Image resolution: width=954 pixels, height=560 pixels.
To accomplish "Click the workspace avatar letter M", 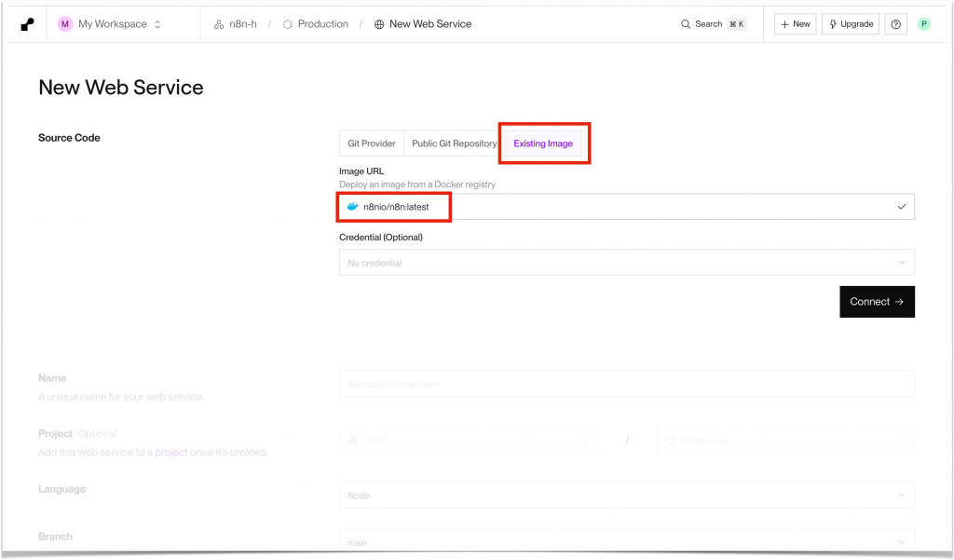I will pyautogui.click(x=64, y=24).
